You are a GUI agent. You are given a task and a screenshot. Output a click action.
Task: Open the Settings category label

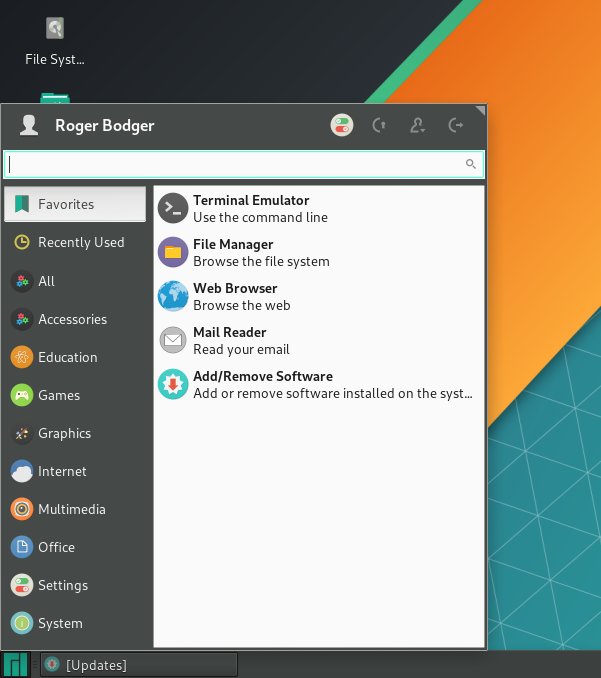(63, 585)
